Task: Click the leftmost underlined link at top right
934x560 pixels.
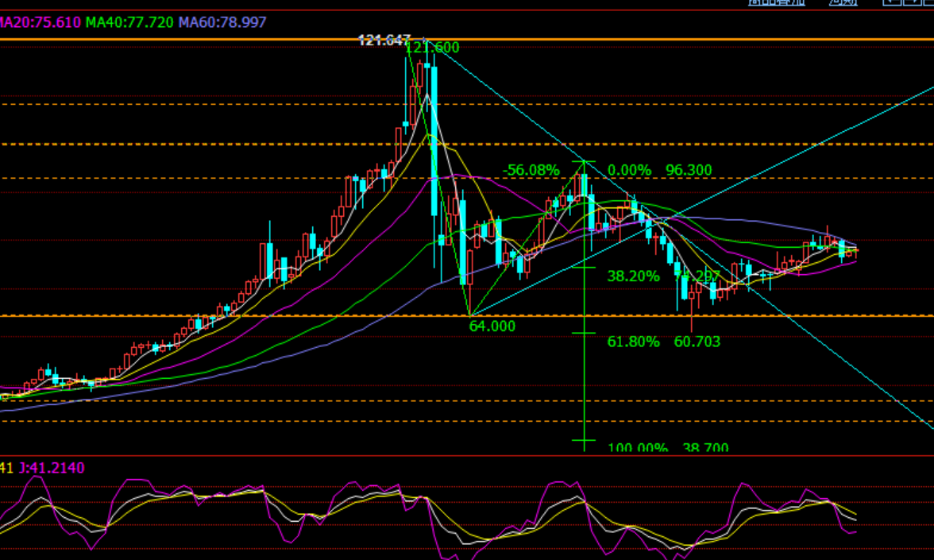Action: pos(775,2)
